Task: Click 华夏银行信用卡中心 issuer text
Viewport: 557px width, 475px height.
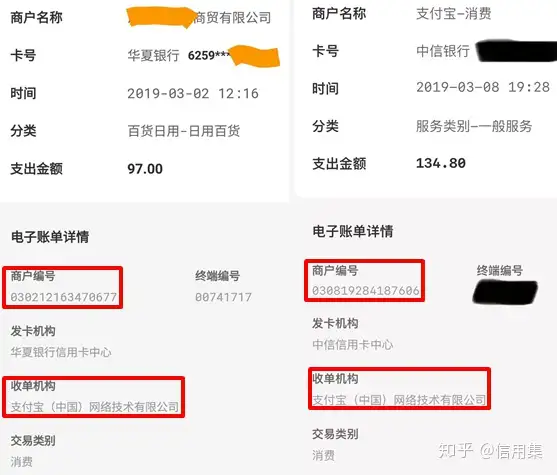Action: coord(61,352)
